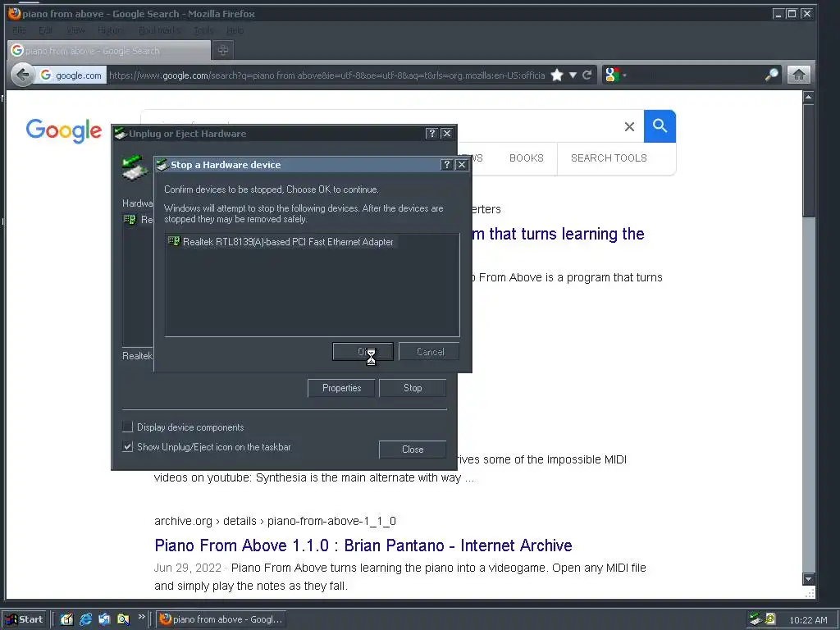
Task: Launch Internet Explorer from Quick Launch
Action: click(x=85, y=619)
